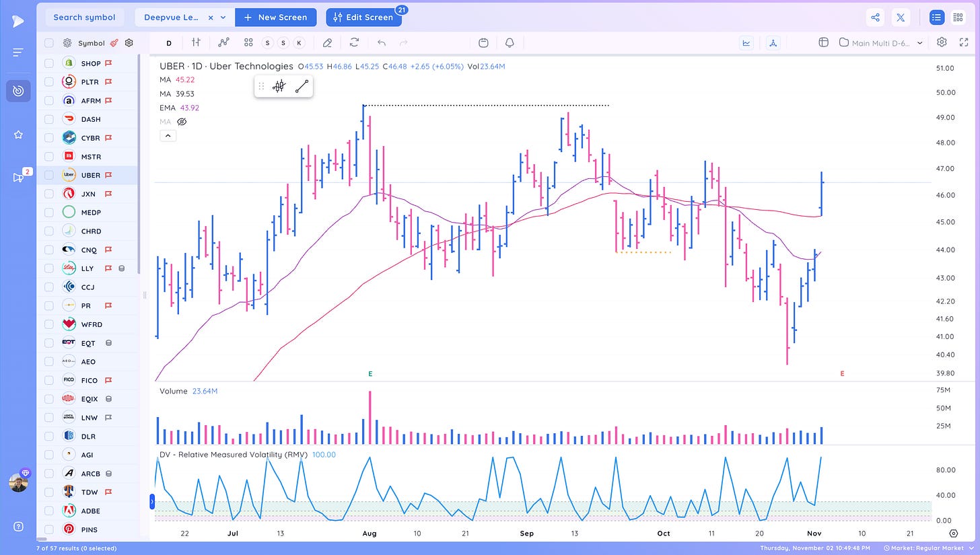980x555 pixels.
Task: Click the alert bell icon
Action: [x=510, y=42]
